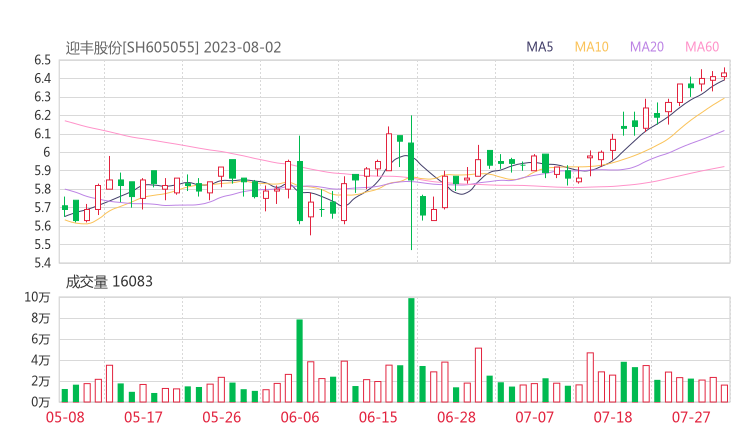This screenshot has height=440, width=740.
Task: Click the 5.4 price axis label
Action: 42,262
